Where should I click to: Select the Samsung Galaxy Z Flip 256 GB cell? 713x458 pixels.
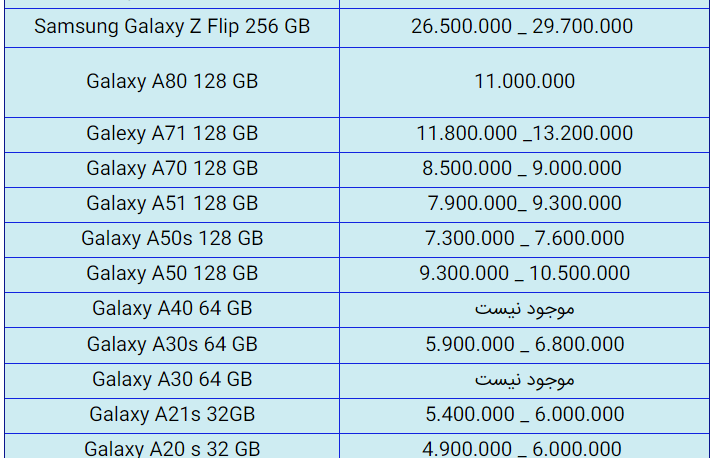(172, 26)
